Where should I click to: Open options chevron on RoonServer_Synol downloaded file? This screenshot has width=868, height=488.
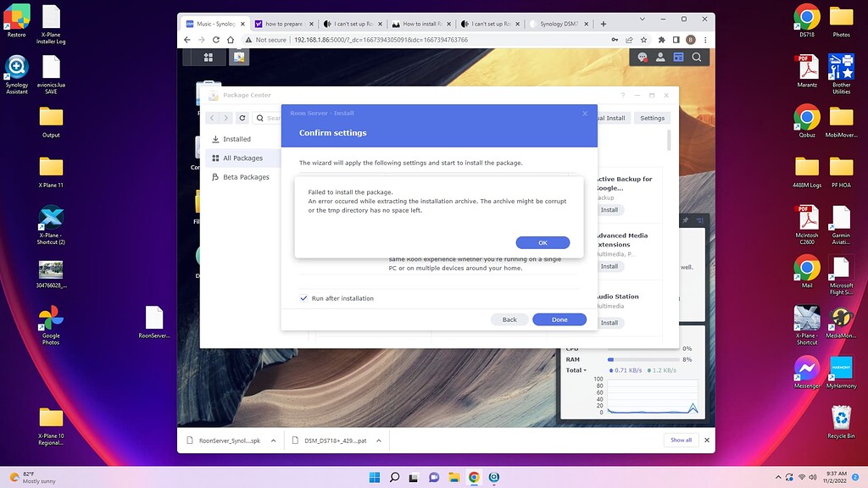pos(273,440)
